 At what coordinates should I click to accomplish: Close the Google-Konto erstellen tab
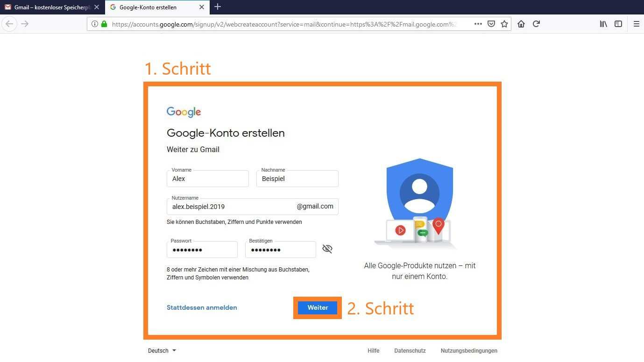click(x=202, y=7)
